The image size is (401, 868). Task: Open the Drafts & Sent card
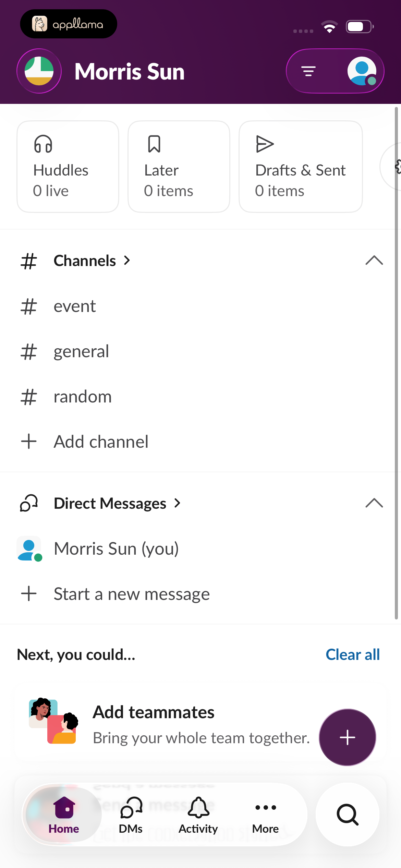301,167
